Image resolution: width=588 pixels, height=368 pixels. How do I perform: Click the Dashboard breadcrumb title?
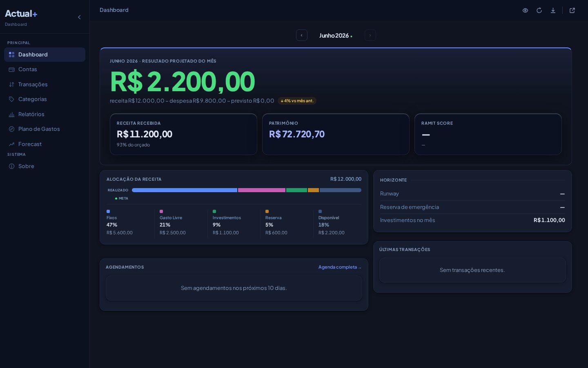(114, 10)
